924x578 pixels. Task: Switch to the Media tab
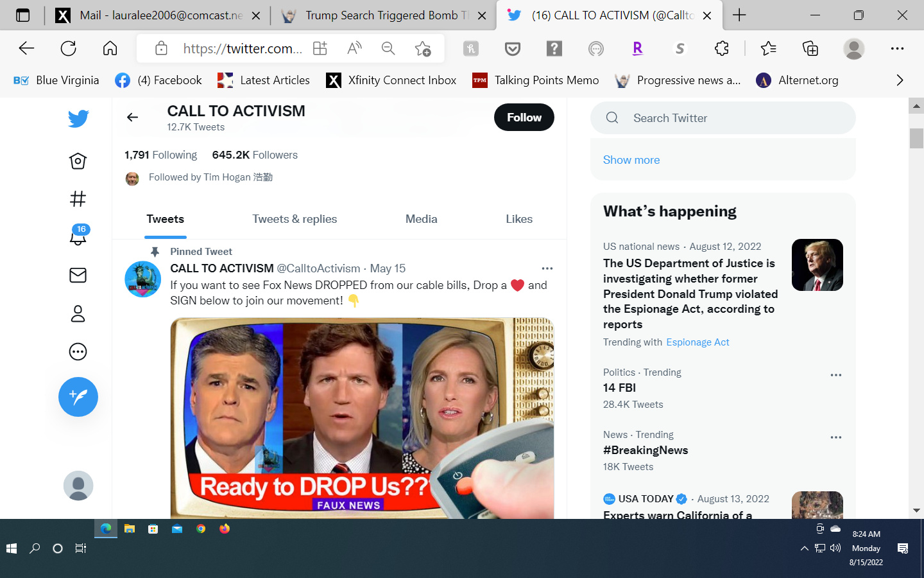pyautogui.click(x=421, y=219)
